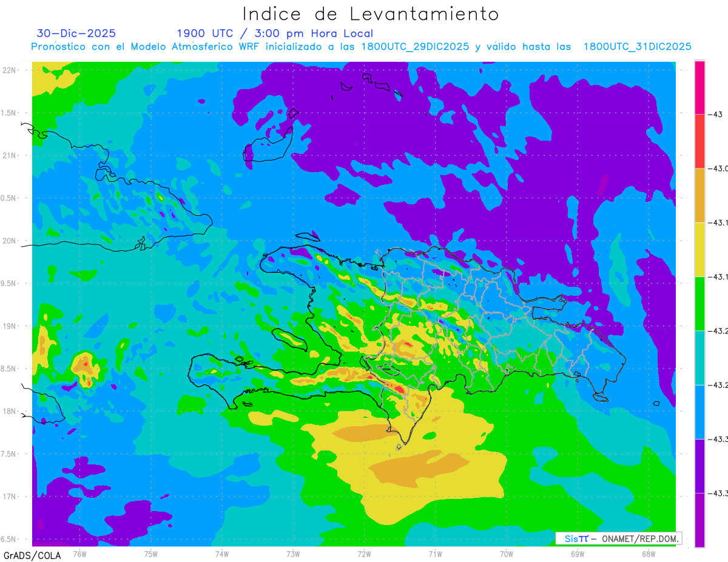Click the "72W" longitude label

364,554
